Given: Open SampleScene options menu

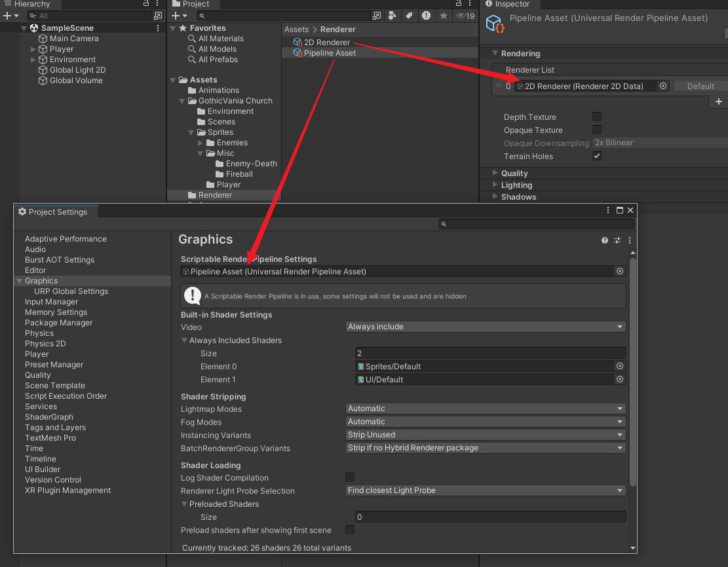Looking at the screenshot, I should 158,28.
